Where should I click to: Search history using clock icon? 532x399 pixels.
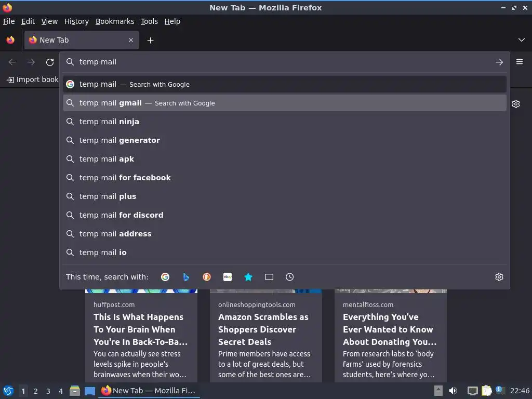click(x=290, y=277)
